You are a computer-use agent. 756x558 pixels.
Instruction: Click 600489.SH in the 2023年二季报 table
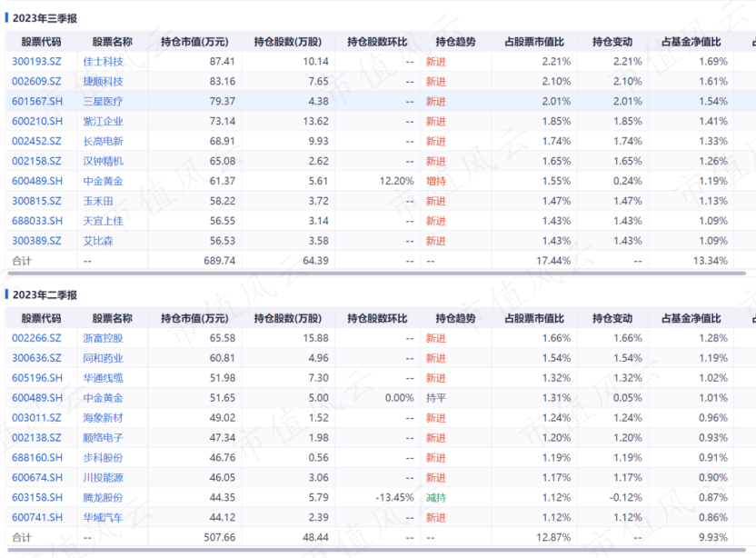pos(37,398)
